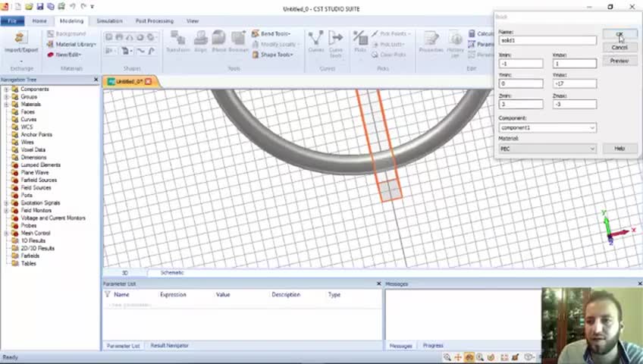This screenshot has height=364, width=643.
Task: Select Plane Wave in navigation tree
Action: (35, 173)
